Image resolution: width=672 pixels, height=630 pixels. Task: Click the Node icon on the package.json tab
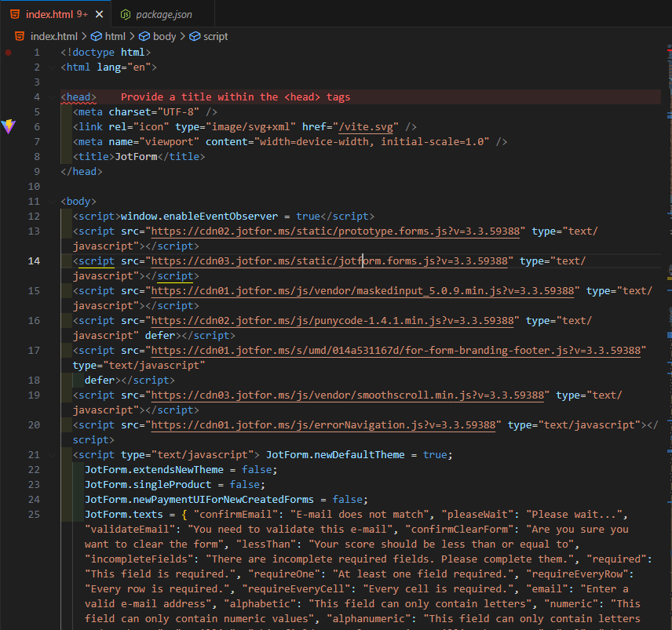[x=125, y=15]
